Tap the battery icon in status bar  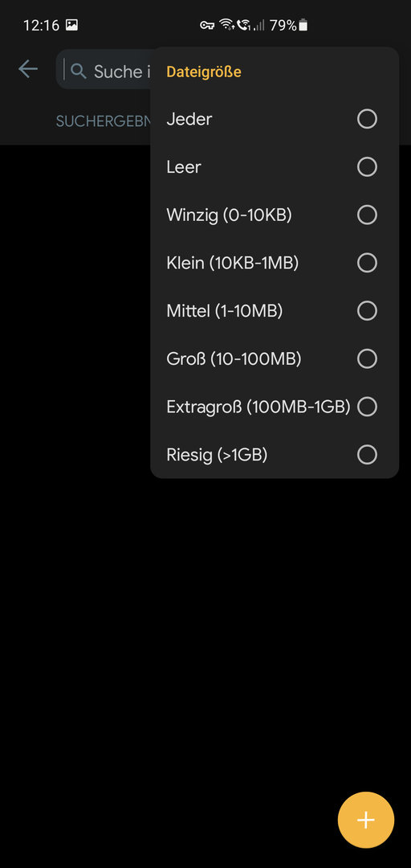[303, 25]
